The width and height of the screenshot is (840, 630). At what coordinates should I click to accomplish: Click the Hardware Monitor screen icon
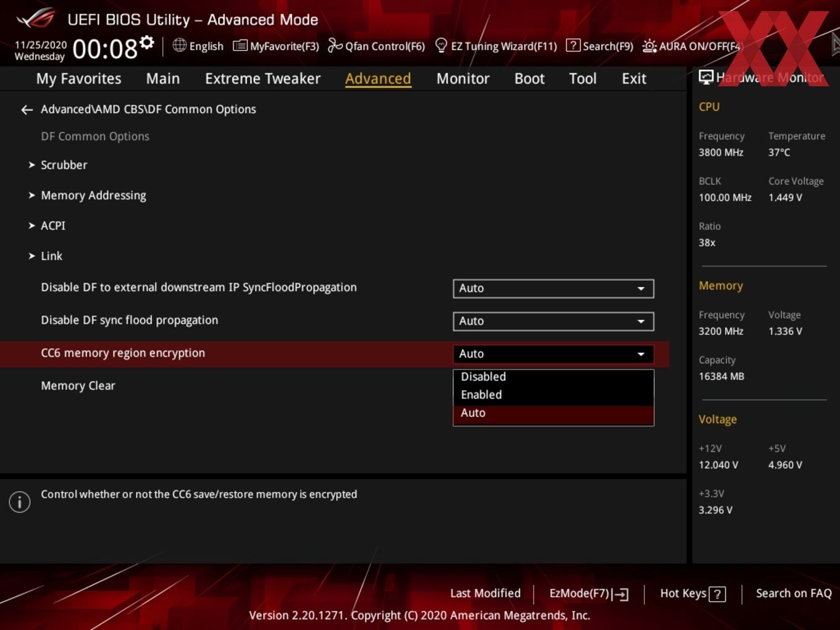click(x=706, y=77)
